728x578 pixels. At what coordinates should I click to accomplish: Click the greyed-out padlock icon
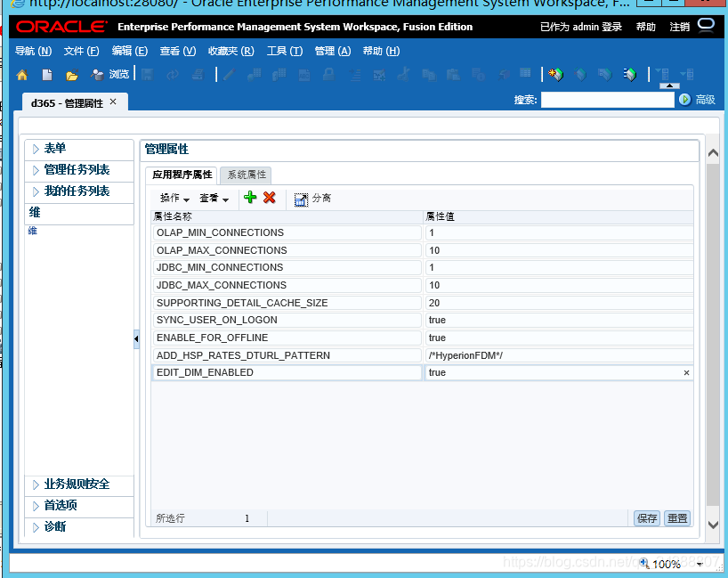(x=328, y=74)
